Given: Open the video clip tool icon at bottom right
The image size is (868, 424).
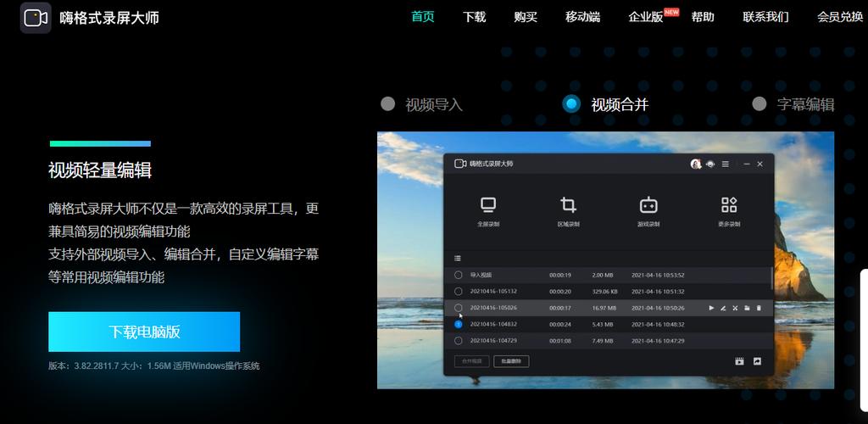Looking at the screenshot, I should pos(739,361).
